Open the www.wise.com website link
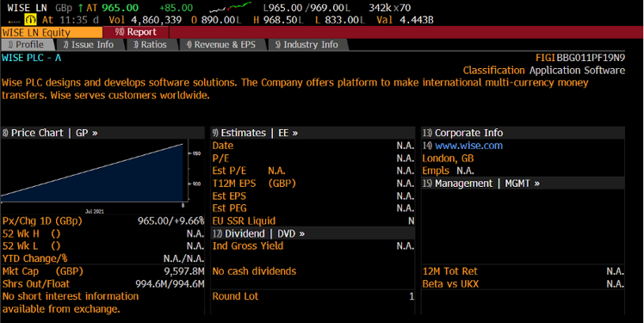This screenshot has width=644, height=323. coord(468,146)
